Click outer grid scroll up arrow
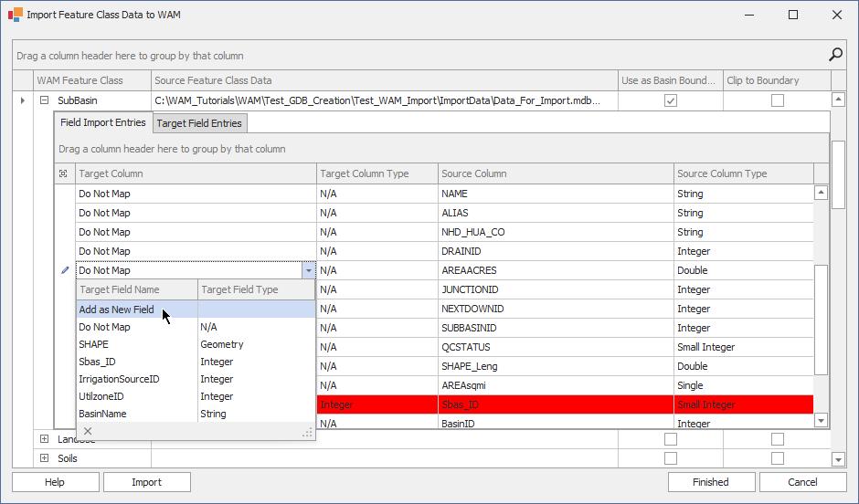The width and height of the screenshot is (859, 504). pyautogui.click(x=838, y=100)
